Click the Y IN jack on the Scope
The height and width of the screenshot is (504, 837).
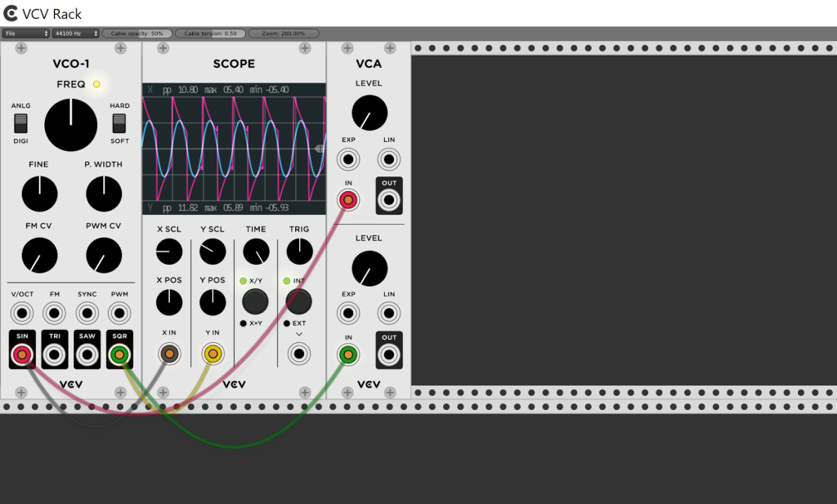click(x=213, y=353)
